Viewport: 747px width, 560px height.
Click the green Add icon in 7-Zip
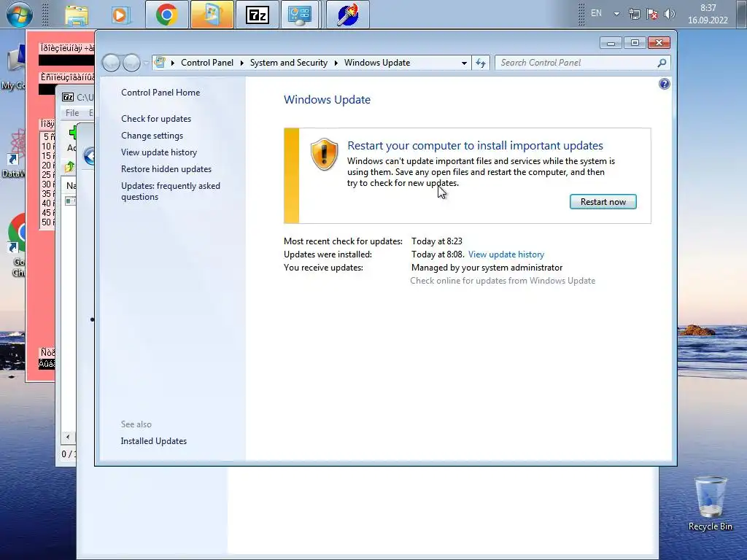[x=73, y=133]
